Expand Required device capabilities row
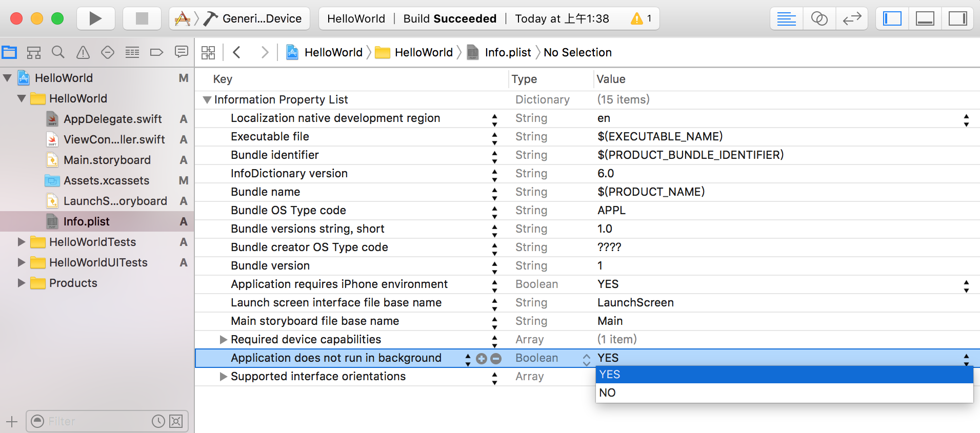 (x=223, y=339)
